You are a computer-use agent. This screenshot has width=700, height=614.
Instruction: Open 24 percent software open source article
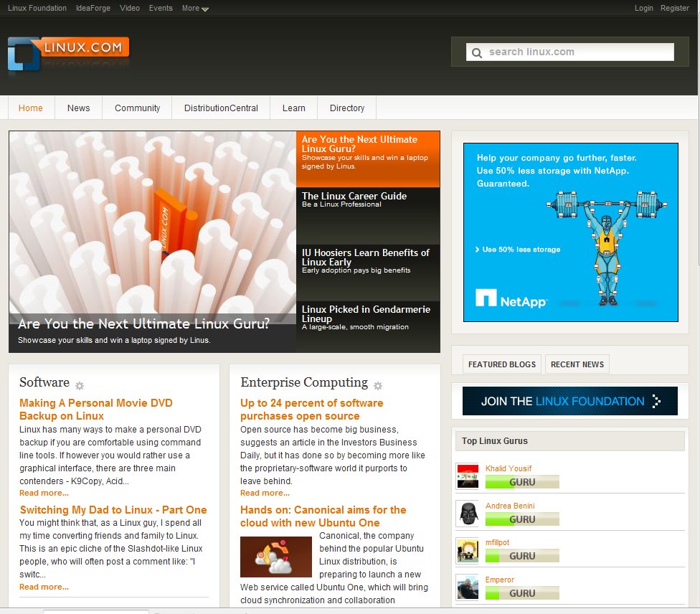[311, 410]
